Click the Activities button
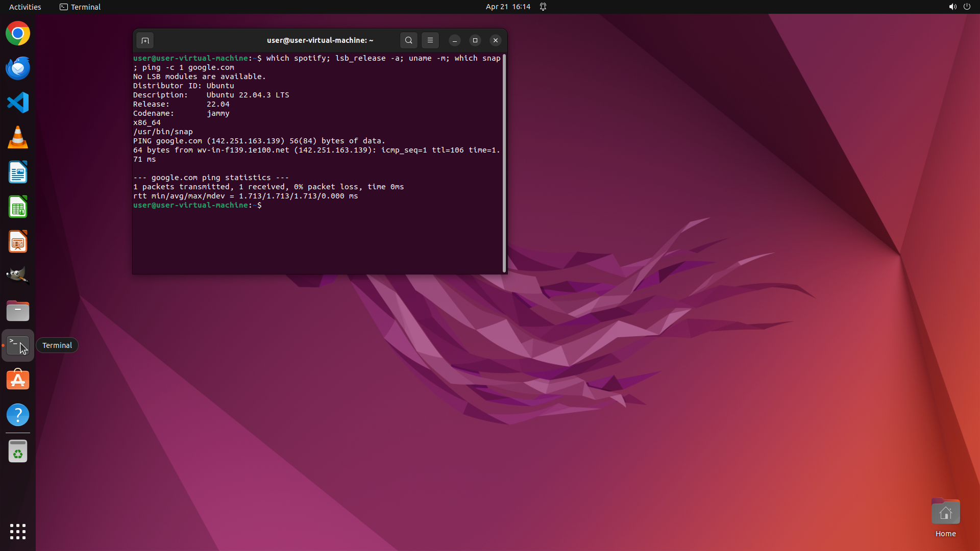The height and width of the screenshot is (551, 980). coord(25,7)
